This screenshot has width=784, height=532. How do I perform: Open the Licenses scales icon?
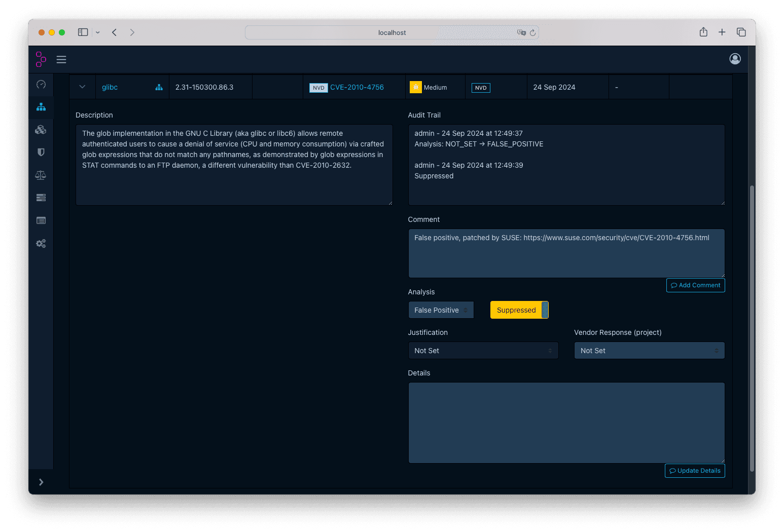[x=41, y=175]
